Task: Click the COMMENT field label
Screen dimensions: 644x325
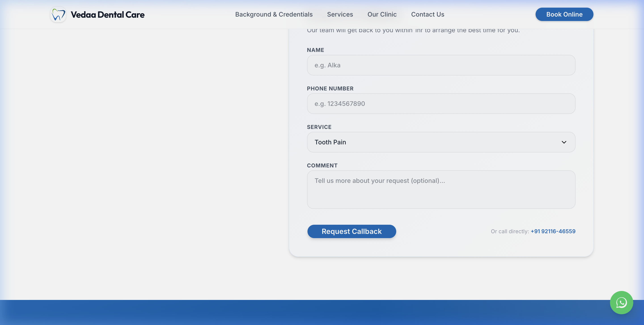Action: (x=322, y=166)
